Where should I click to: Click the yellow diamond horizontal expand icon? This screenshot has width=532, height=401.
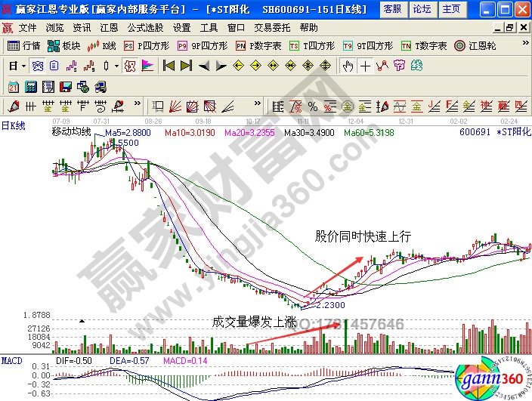click(x=273, y=66)
